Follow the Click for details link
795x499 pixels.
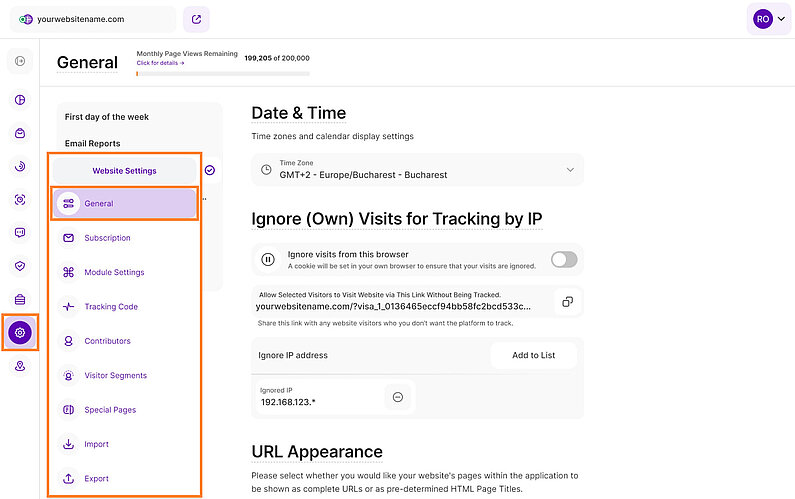pyautogui.click(x=160, y=63)
